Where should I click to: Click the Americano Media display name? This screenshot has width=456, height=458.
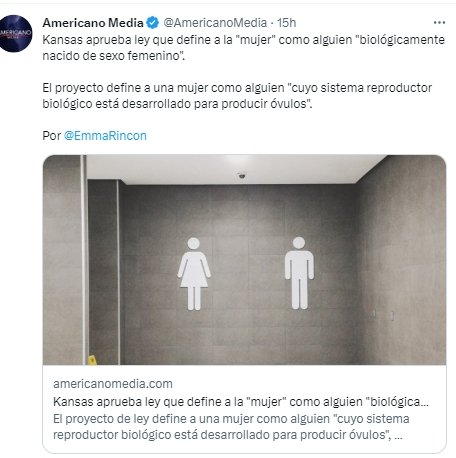[x=93, y=23]
